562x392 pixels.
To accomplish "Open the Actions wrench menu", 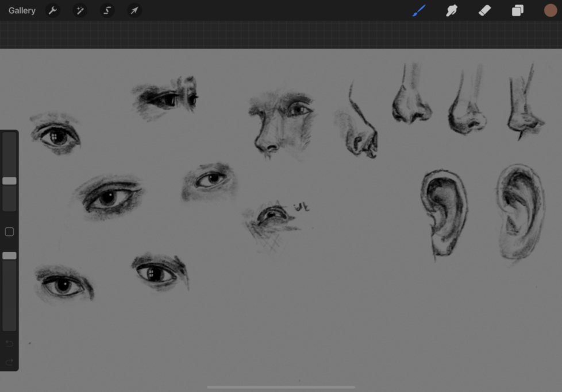I will pyautogui.click(x=52, y=11).
